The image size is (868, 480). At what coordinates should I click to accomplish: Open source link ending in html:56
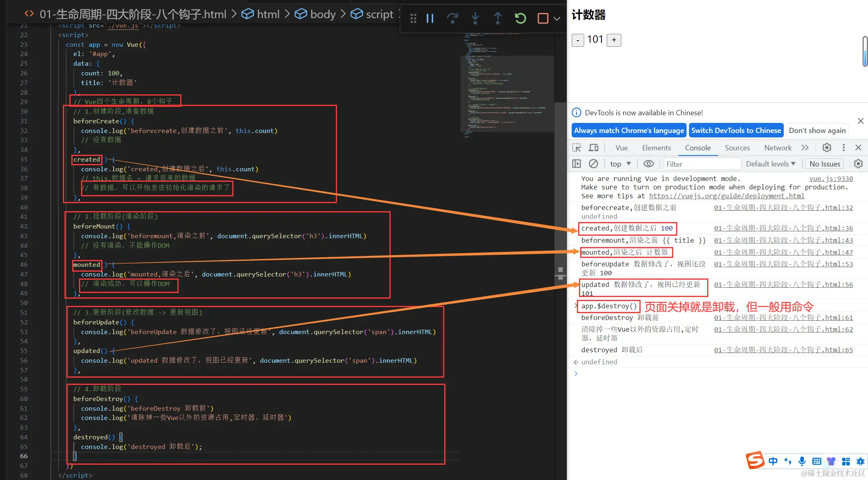point(783,285)
